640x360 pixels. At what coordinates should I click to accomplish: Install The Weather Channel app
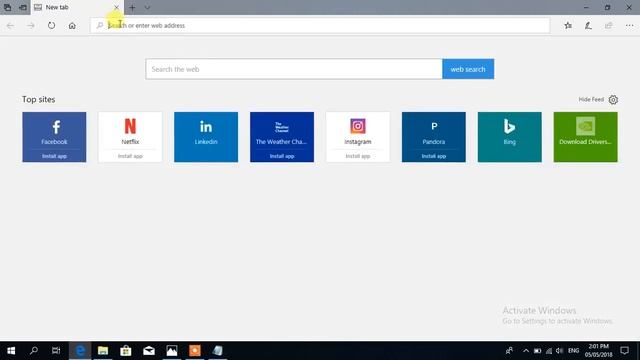tap(282, 156)
